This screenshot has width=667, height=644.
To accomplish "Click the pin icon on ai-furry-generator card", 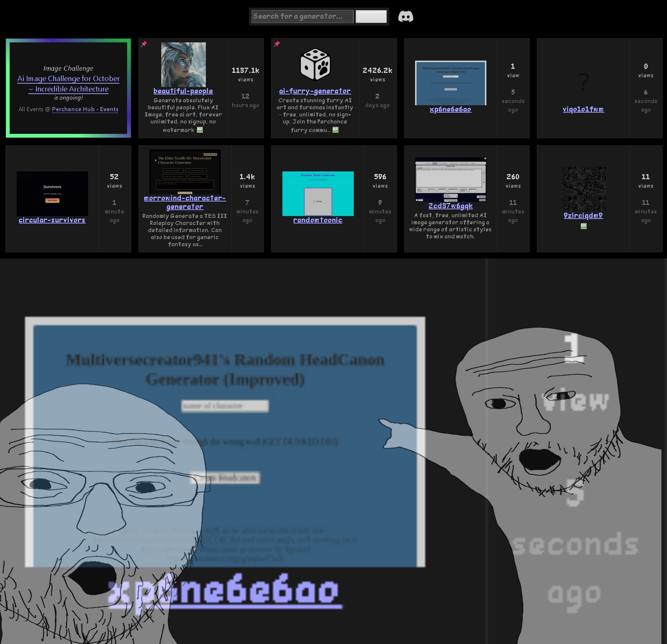I will [x=277, y=44].
